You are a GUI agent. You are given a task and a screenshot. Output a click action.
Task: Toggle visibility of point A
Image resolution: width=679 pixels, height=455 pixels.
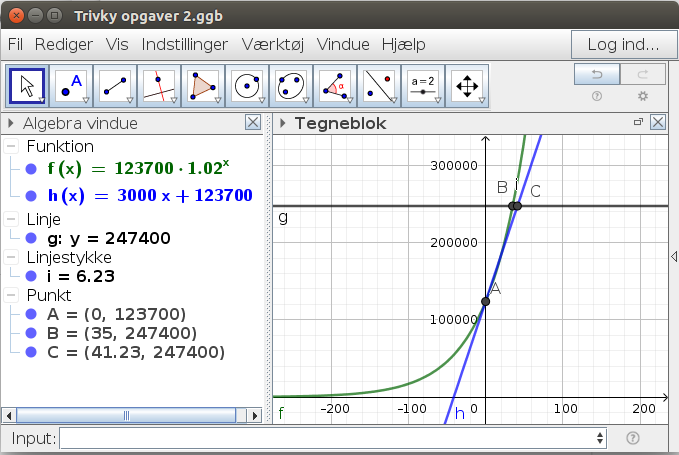click(31, 314)
